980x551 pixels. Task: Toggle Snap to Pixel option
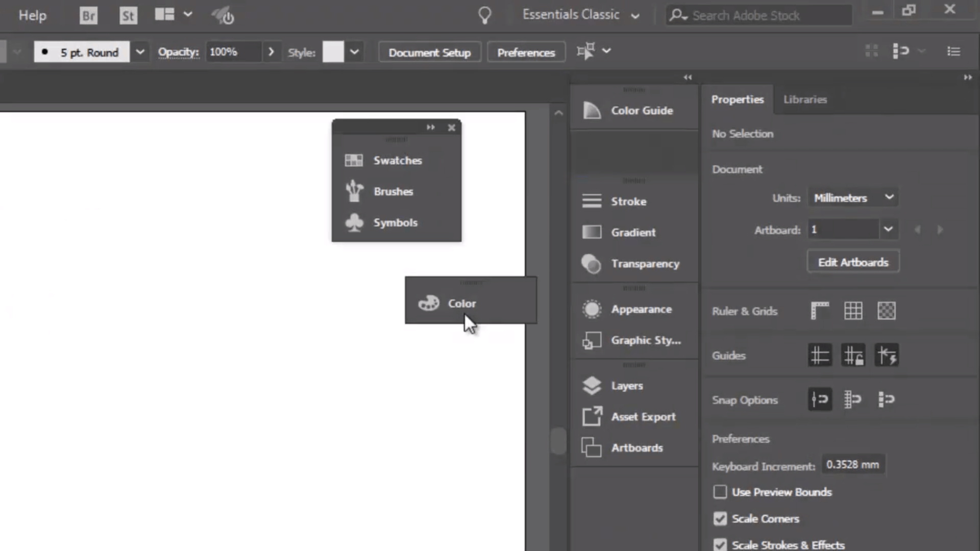point(887,399)
